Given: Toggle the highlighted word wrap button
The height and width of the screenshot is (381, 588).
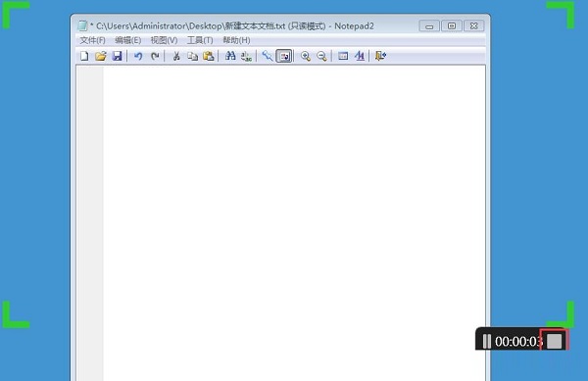Looking at the screenshot, I should [284, 56].
